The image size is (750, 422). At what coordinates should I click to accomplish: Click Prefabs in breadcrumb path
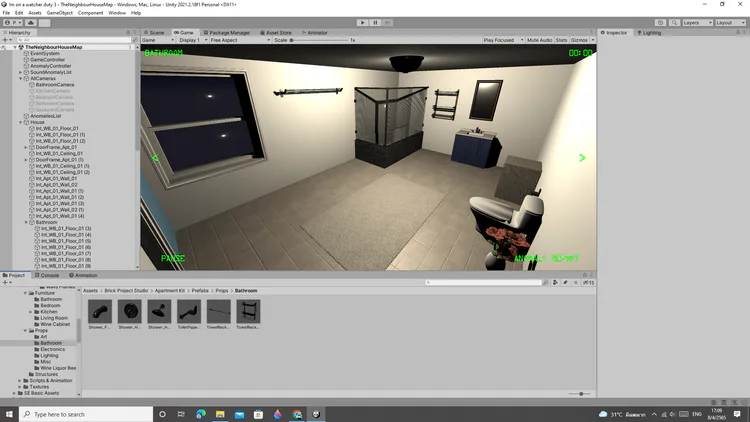tap(200, 290)
